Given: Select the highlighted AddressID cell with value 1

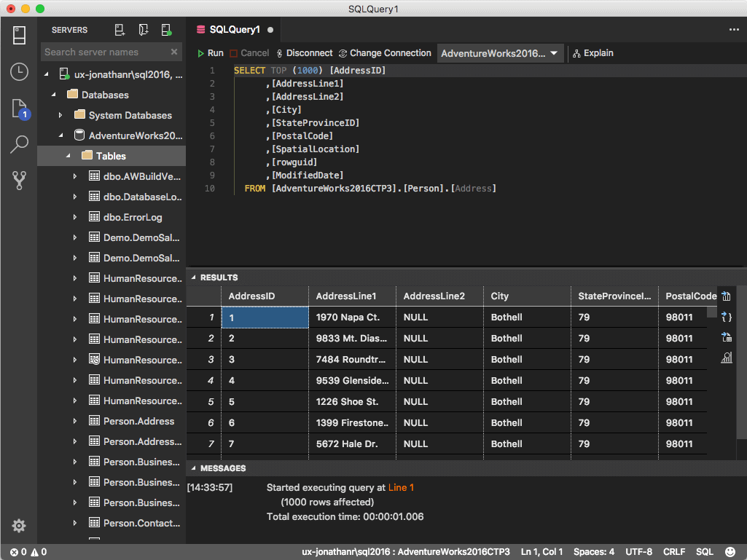Looking at the screenshot, I should tap(265, 318).
